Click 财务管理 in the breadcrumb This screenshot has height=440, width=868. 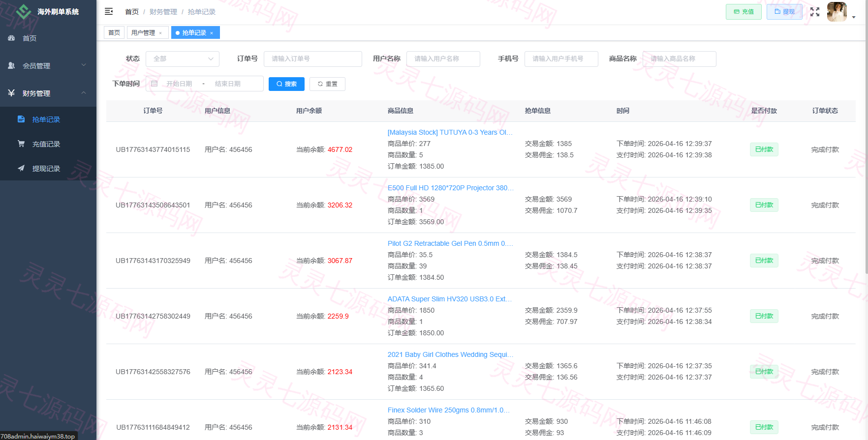coord(163,12)
